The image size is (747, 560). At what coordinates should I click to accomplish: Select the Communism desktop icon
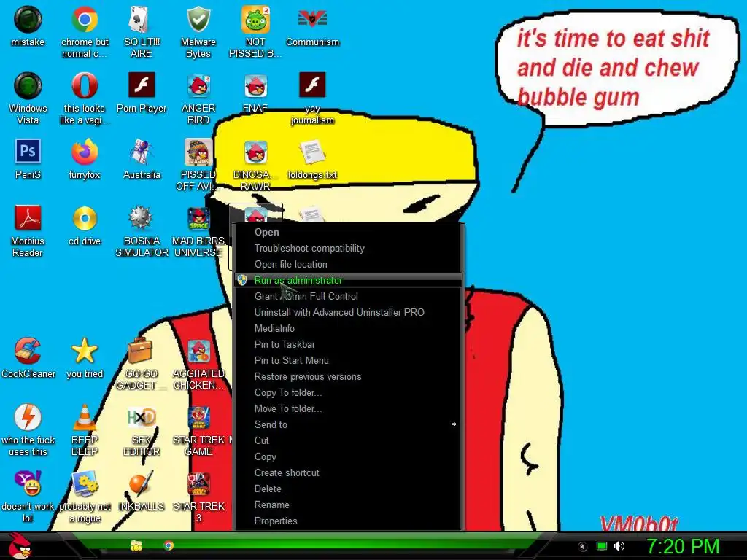point(312,20)
